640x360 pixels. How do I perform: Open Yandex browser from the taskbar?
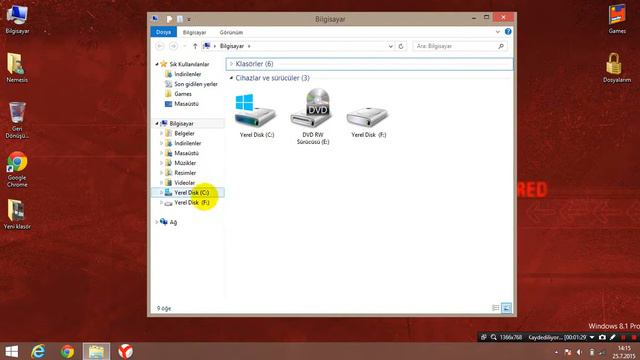tap(126, 351)
